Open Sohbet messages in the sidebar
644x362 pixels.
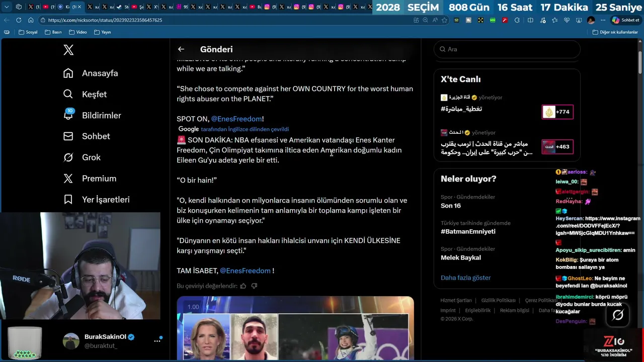tap(87, 136)
